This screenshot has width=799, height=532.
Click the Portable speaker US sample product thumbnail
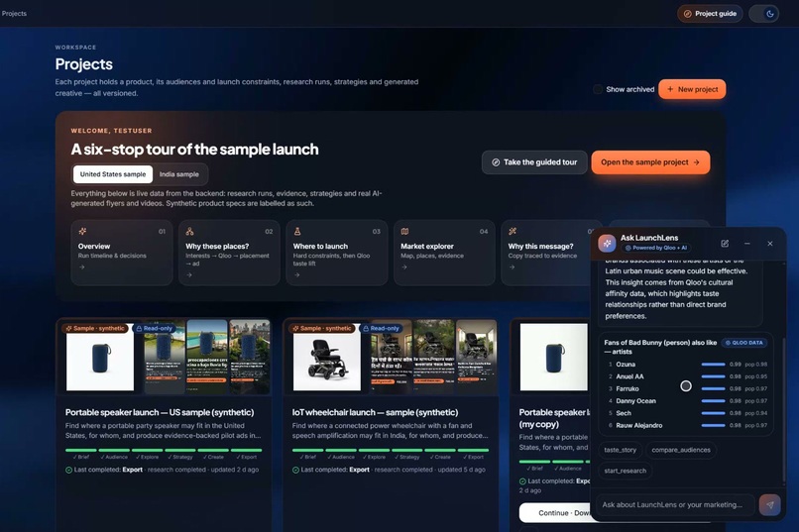click(x=100, y=358)
